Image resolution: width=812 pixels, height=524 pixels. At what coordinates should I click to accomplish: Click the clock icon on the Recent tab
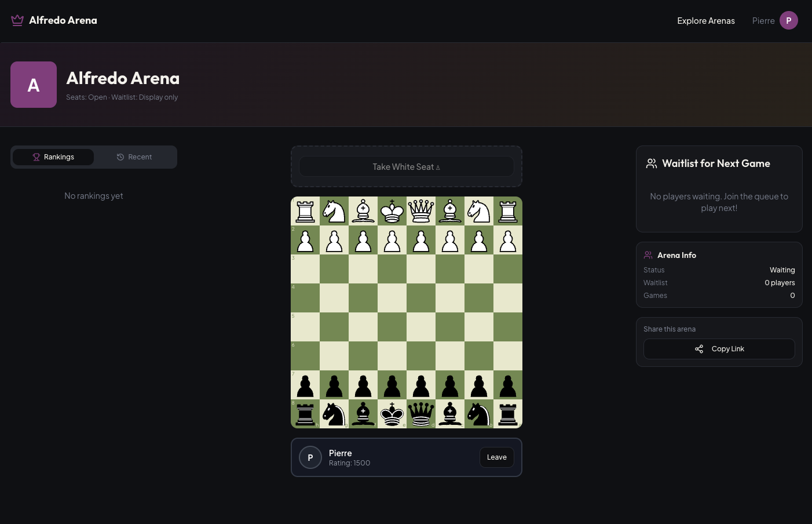click(x=120, y=157)
